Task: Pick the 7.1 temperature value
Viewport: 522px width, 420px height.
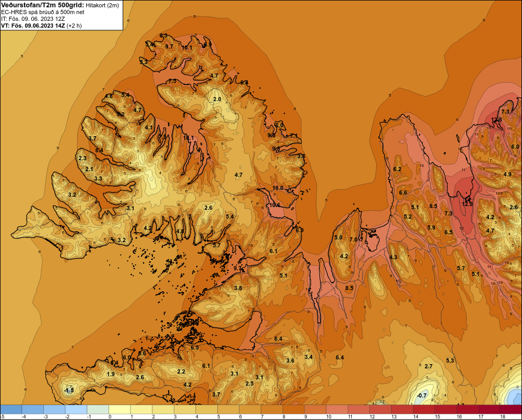Action: point(293,136)
